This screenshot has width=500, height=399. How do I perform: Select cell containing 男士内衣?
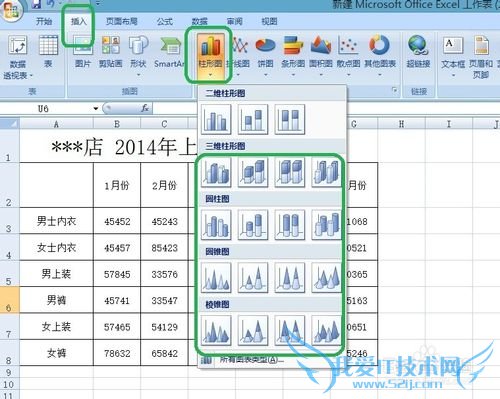(56, 221)
